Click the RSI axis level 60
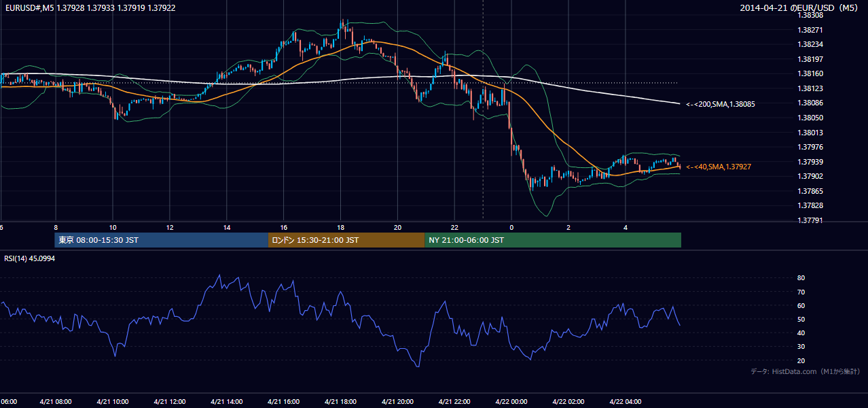868x408 pixels. pos(801,305)
